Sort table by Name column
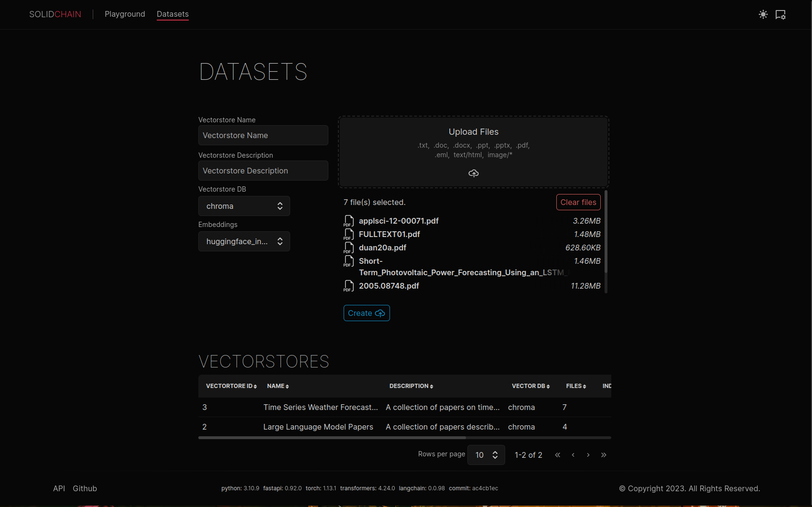The height and width of the screenshot is (507, 812). click(278, 386)
